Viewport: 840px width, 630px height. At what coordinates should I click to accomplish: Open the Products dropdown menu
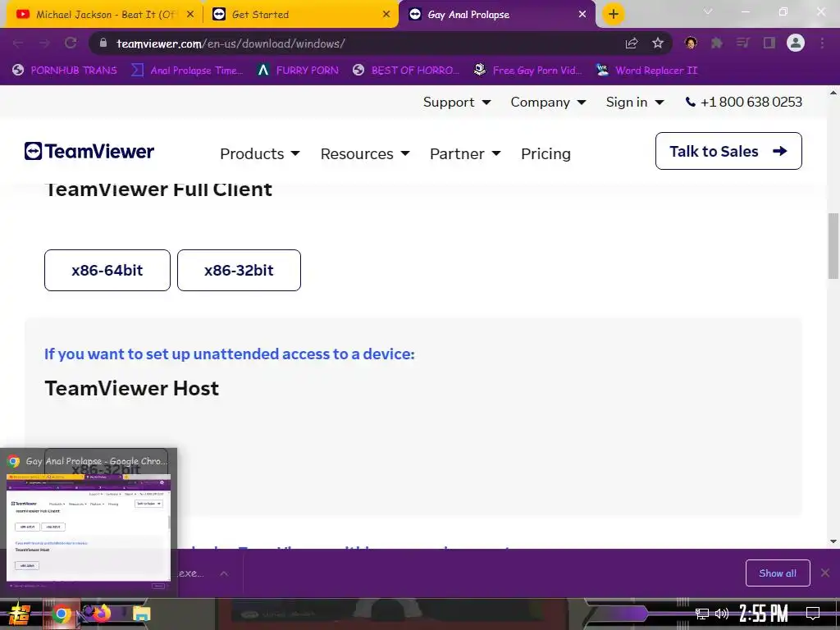(x=260, y=153)
